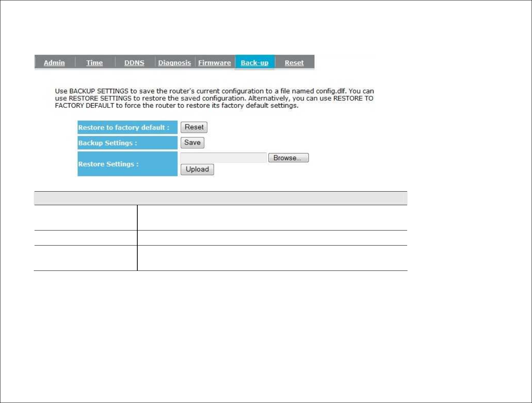Image resolution: width=532 pixels, height=403 pixels.
Task: Open the DDNS tab
Action: [134, 63]
